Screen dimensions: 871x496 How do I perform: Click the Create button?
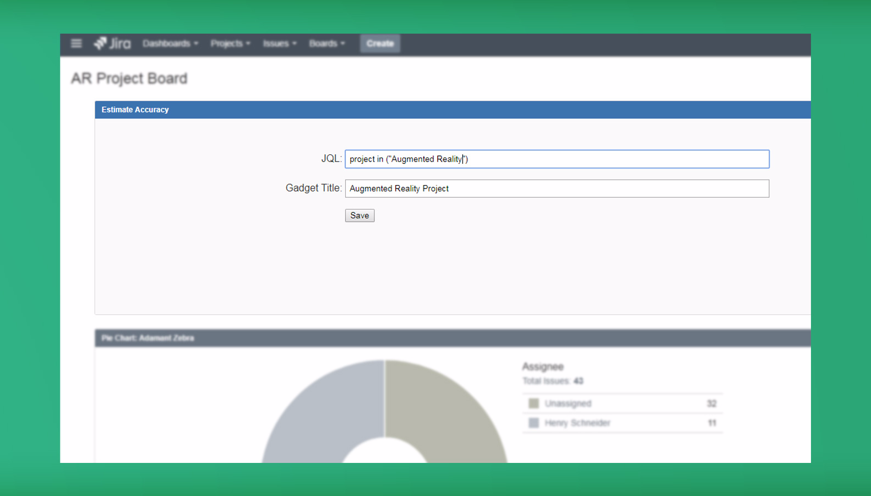click(380, 43)
